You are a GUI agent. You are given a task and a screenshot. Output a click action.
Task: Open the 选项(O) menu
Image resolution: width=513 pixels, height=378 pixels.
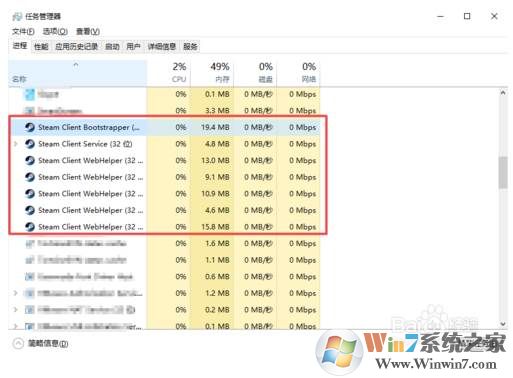pos(55,31)
